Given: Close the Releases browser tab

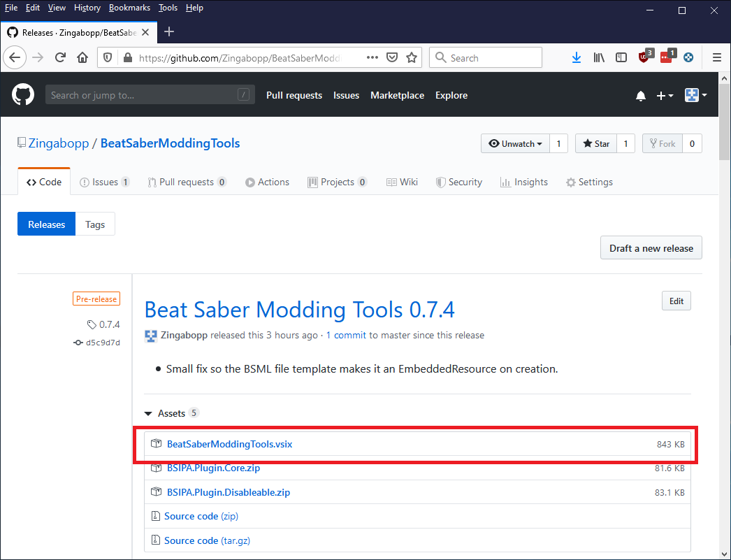Looking at the screenshot, I should click(145, 33).
